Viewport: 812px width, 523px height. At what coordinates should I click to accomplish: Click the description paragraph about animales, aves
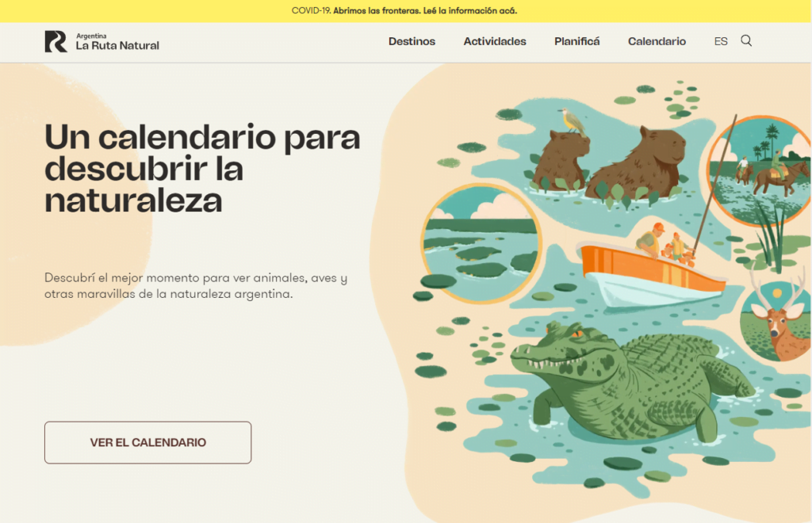pyautogui.click(x=196, y=285)
